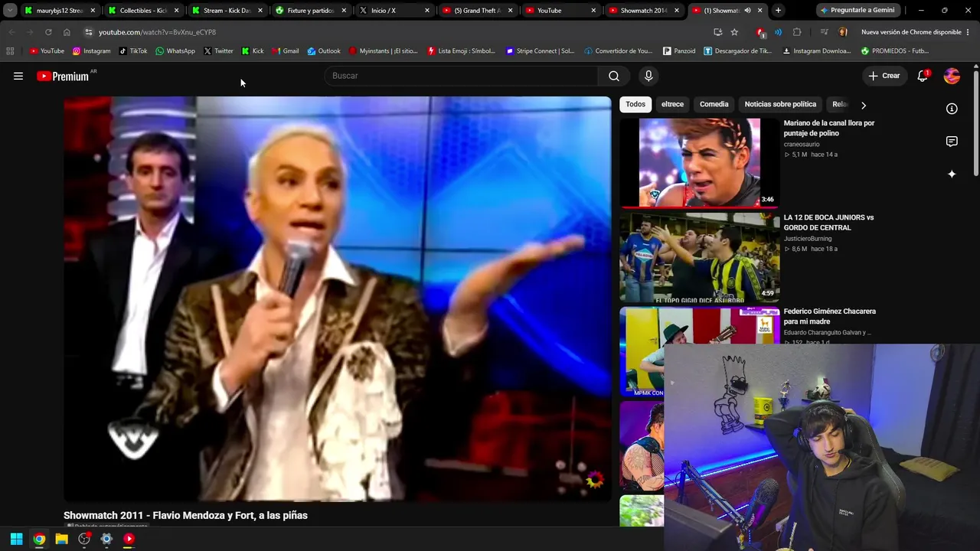Viewport: 980px width, 551px height.
Task: Select the Comedia filter chip
Action: [714, 105]
